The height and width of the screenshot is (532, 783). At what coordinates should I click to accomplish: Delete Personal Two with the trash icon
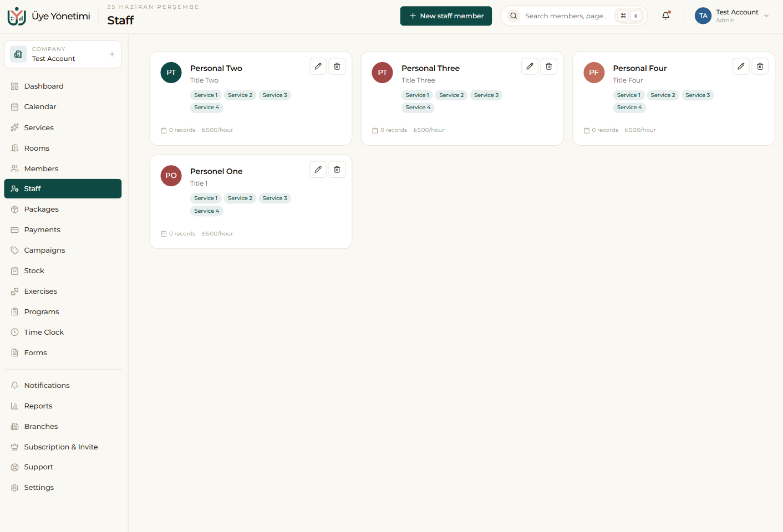click(337, 66)
